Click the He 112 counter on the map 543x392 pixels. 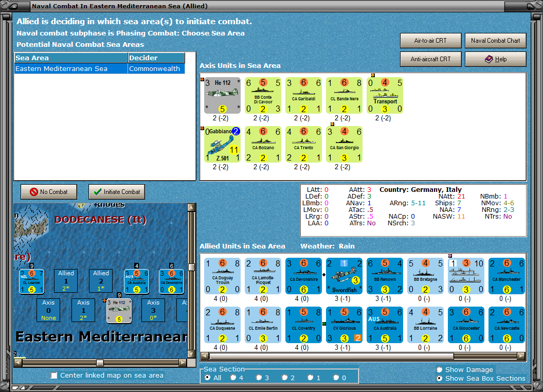tap(119, 311)
